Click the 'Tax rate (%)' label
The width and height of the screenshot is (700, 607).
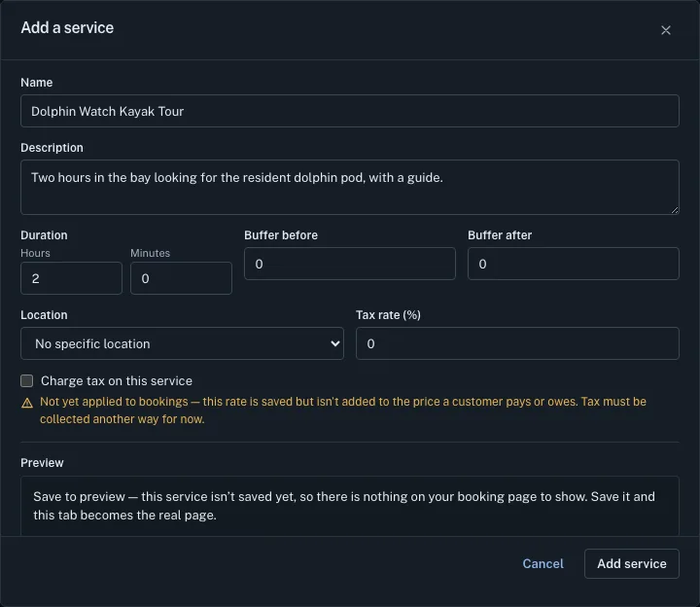[x=388, y=315]
